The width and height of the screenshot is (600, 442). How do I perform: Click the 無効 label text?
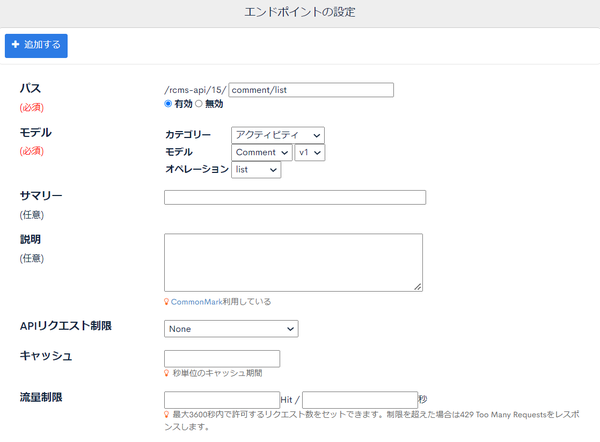tap(214, 104)
